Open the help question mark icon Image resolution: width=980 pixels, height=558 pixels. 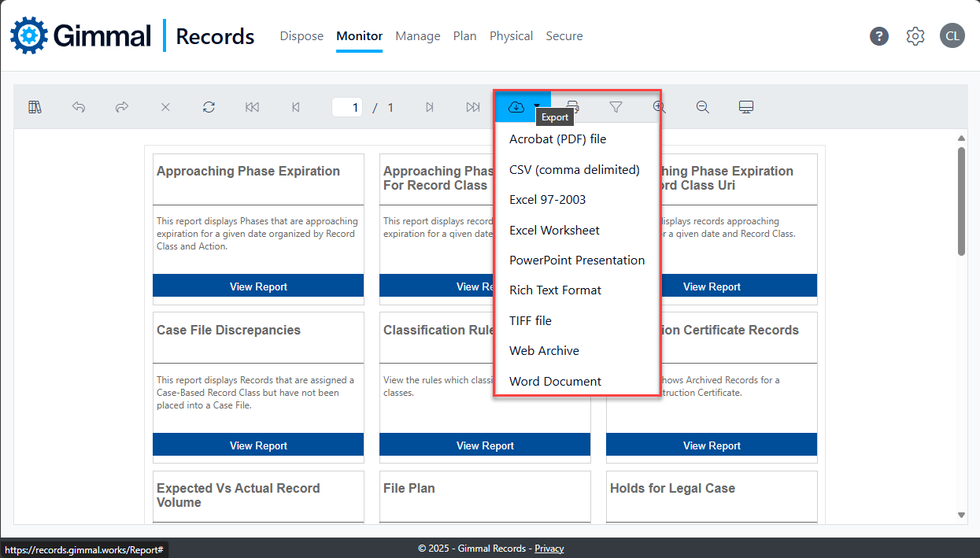(879, 36)
